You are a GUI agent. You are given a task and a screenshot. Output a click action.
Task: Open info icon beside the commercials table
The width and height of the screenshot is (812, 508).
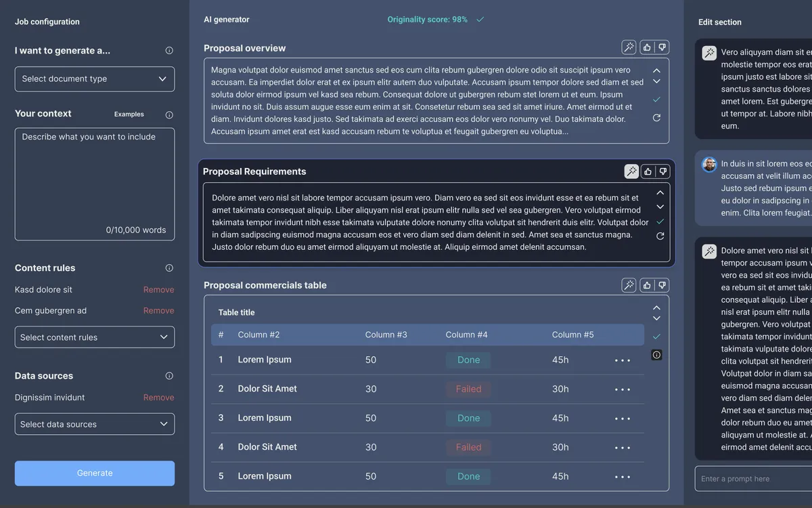[x=656, y=355]
